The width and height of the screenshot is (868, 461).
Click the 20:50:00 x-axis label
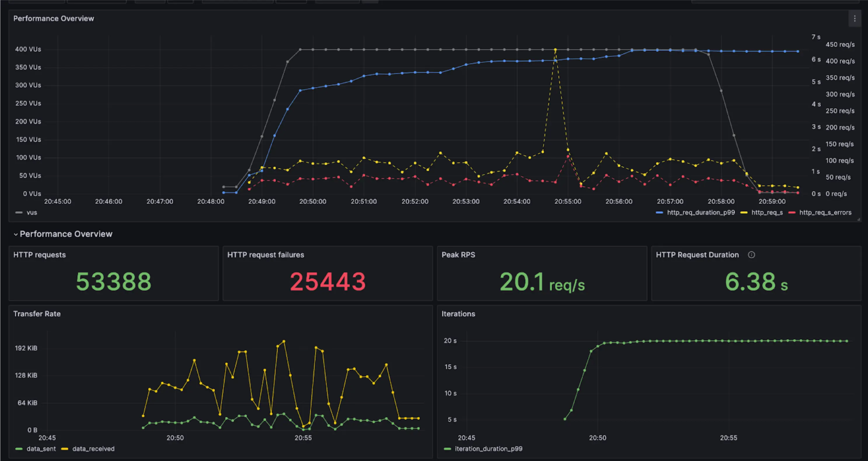[313, 202]
